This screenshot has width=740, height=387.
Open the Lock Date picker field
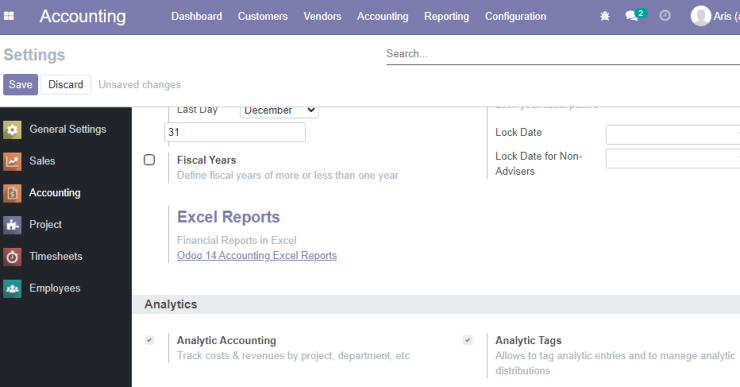[673, 135]
